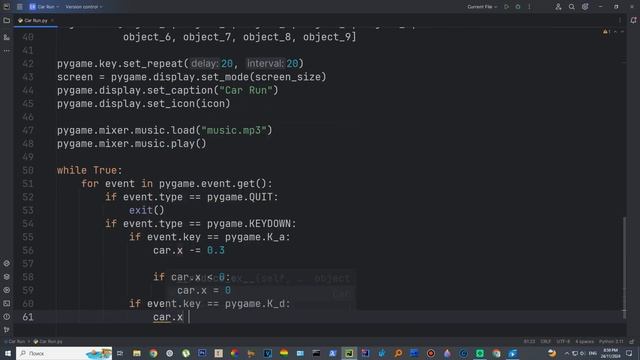Jump to next highlighted problem arrow

[x=622, y=32]
